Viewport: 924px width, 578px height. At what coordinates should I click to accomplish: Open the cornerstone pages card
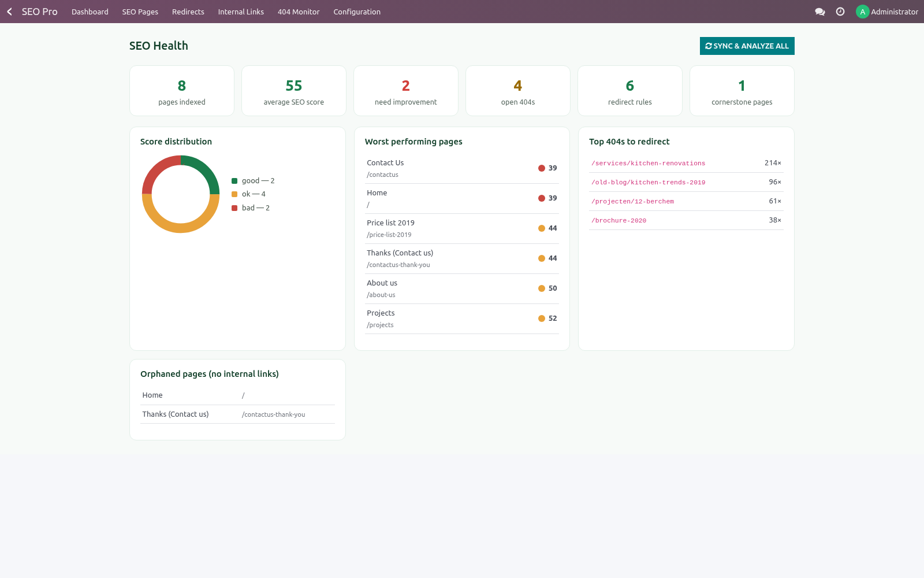point(742,91)
